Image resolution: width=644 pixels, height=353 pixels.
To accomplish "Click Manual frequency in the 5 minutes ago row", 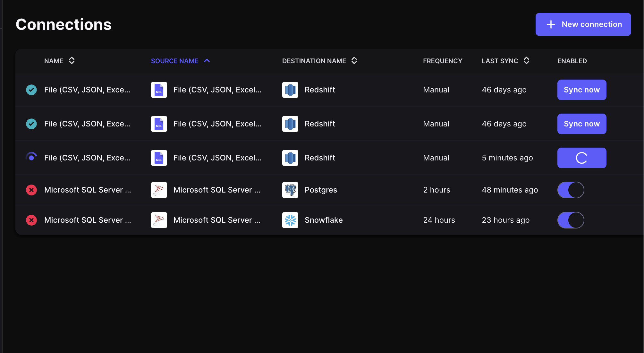I will [436, 158].
